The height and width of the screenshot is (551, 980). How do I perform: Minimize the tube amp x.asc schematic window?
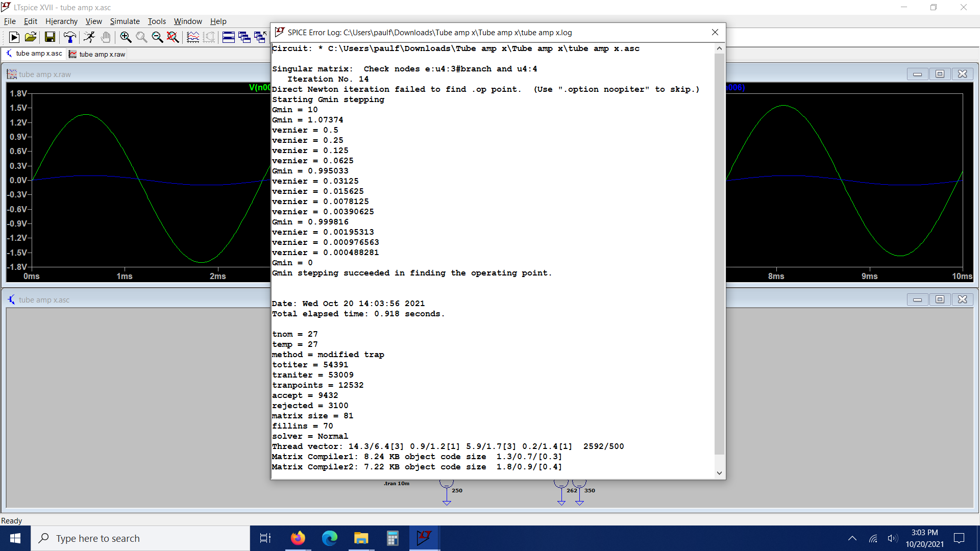pos(917,299)
